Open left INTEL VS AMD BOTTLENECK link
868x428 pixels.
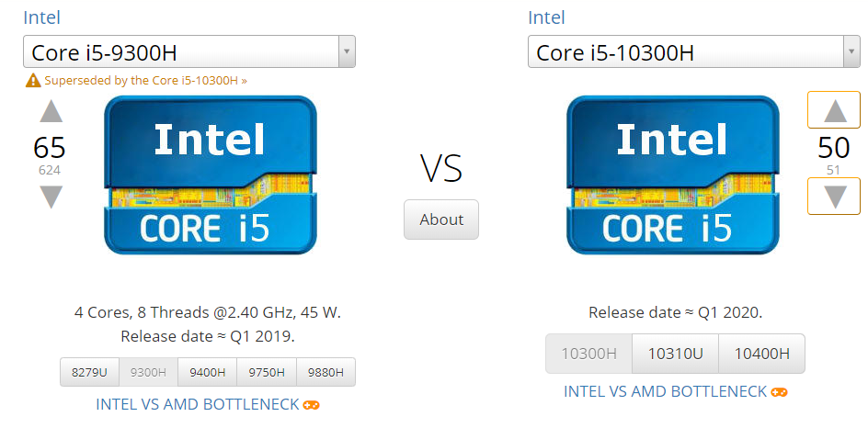(198, 404)
